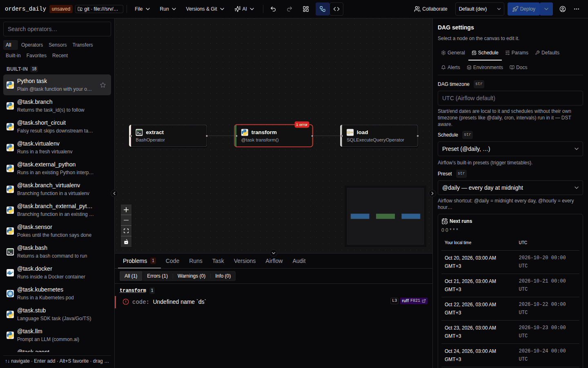Click the 1 error badge on transform
Screen dimensions: 588x368
[x=302, y=125]
